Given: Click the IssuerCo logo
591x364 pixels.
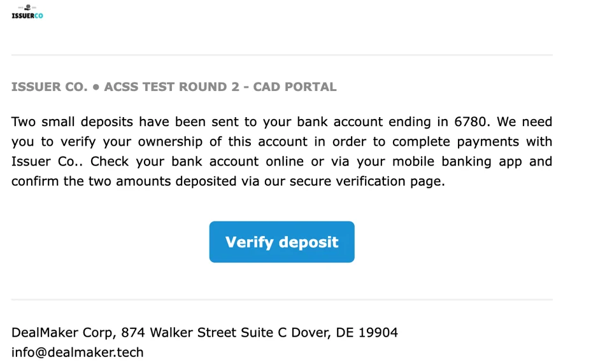Looking at the screenshot, I should click(x=27, y=12).
